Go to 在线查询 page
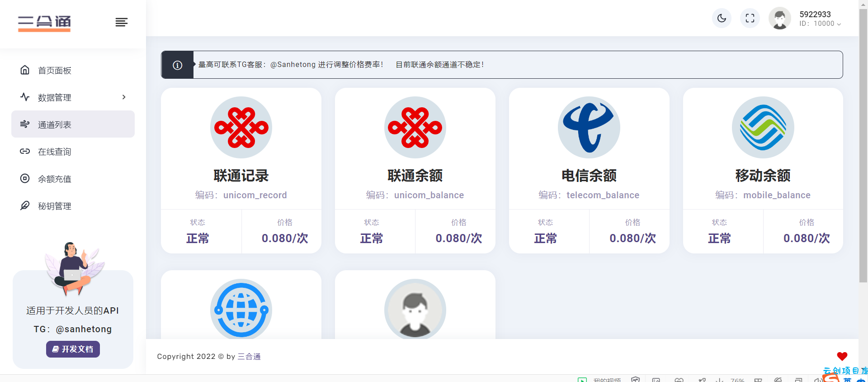This screenshot has width=868, height=382. click(73, 152)
